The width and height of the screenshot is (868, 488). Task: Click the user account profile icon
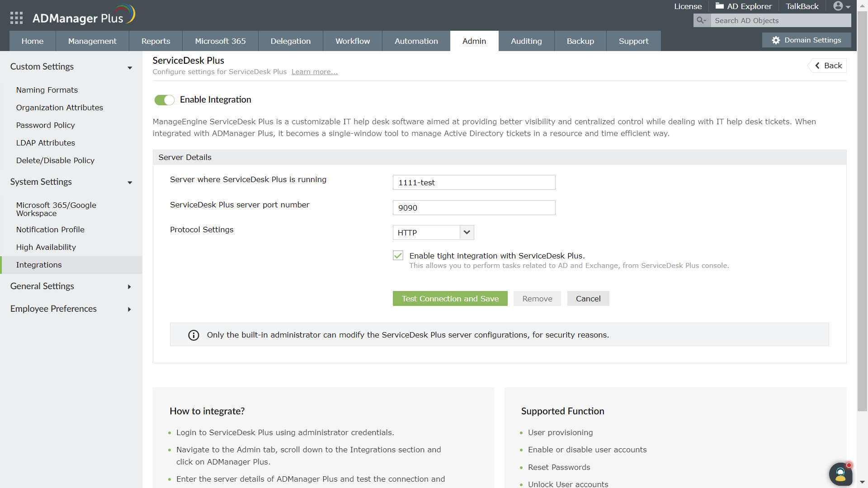[x=838, y=6]
